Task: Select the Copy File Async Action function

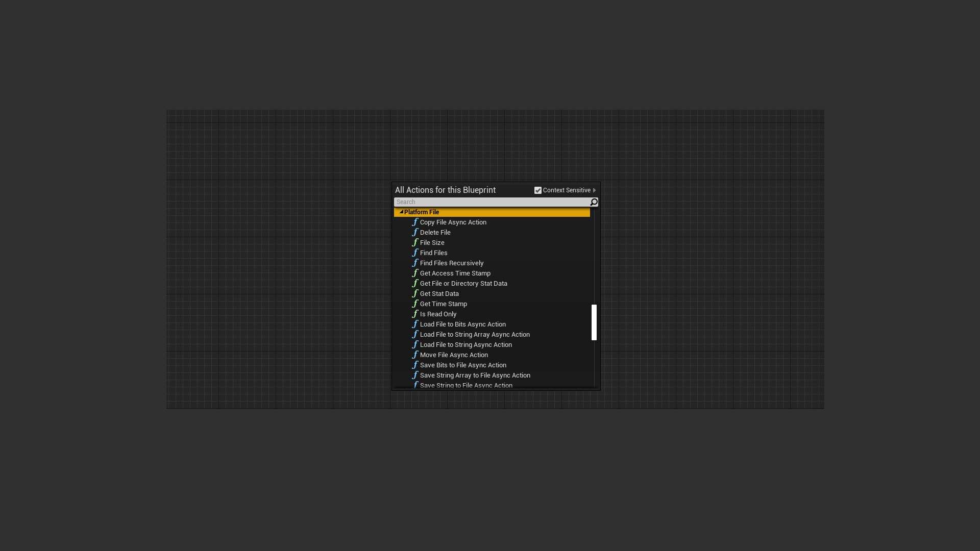Action: (x=453, y=222)
